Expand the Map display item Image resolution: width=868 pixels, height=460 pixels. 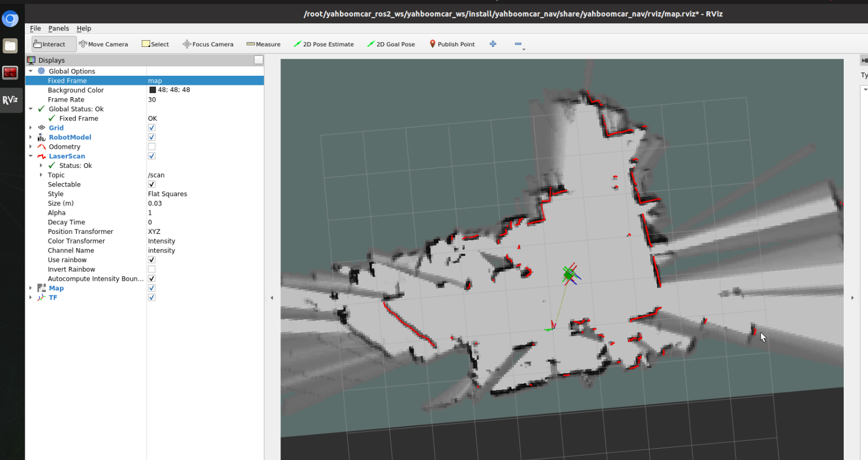point(31,288)
